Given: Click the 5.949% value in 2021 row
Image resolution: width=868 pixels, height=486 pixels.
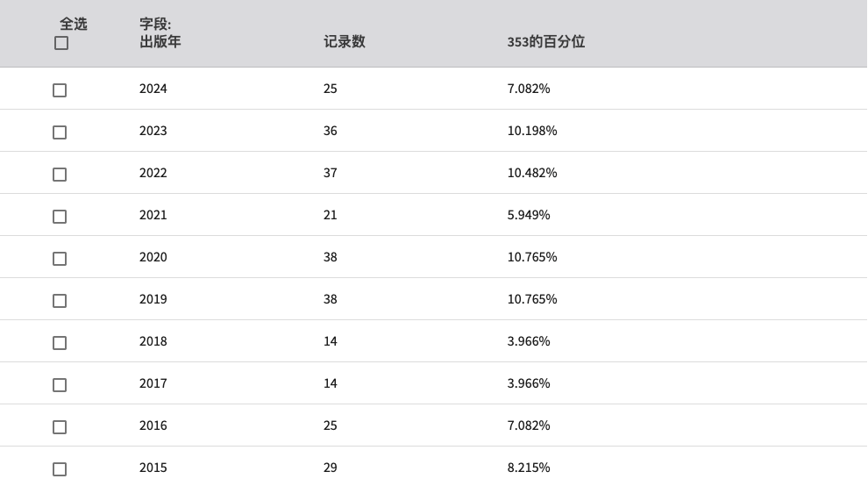Looking at the screenshot, I should [x=529, y=215].
